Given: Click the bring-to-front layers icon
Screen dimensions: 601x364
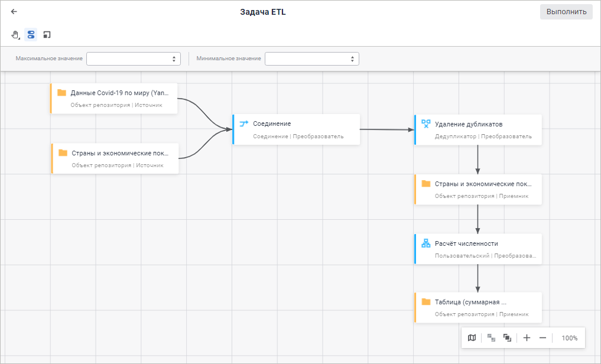Looking at the screenshot, I should pyautogui.click(x=507, y=338).
